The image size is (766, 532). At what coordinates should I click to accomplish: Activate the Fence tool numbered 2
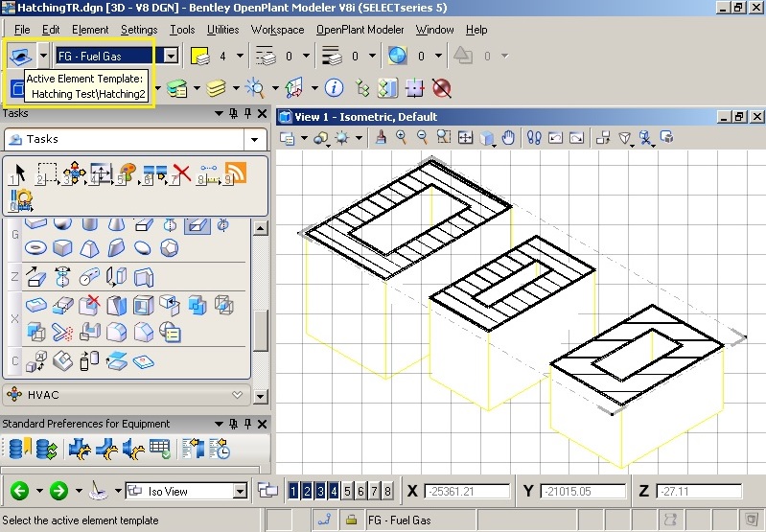click(47, 173)
